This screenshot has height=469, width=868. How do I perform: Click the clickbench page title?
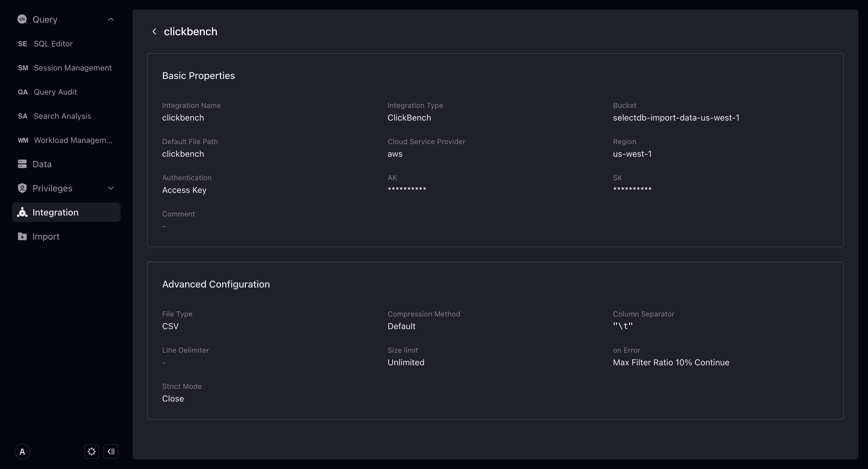coord(190,31)
